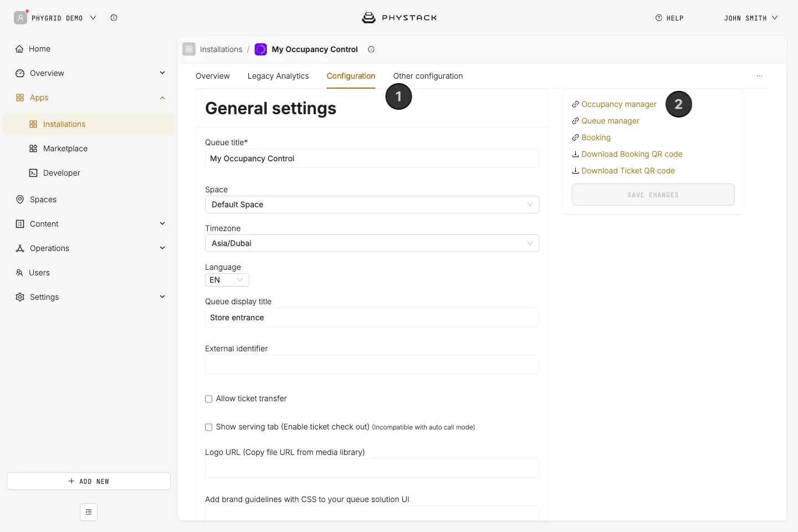Click the Download Booking QR code icon
Image resolution: width=798 pixels, height=532 pixels.
pyautogui.click(x=575, y=154)
